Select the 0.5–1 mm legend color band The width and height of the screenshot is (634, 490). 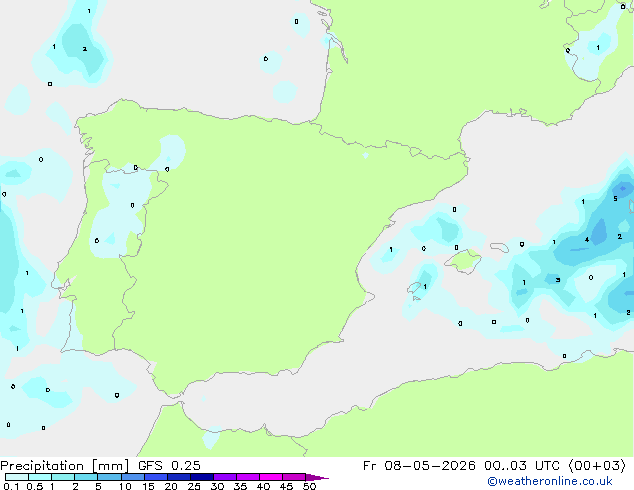(x=40, y=477)
